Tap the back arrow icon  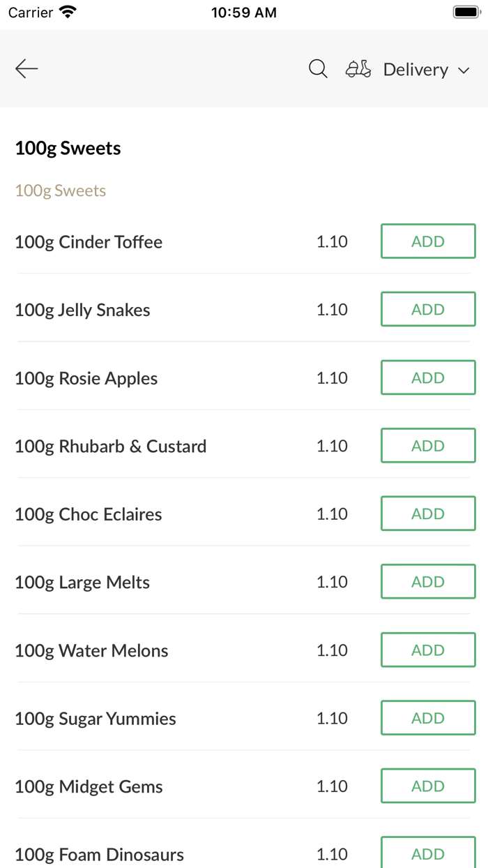[26, 68]
